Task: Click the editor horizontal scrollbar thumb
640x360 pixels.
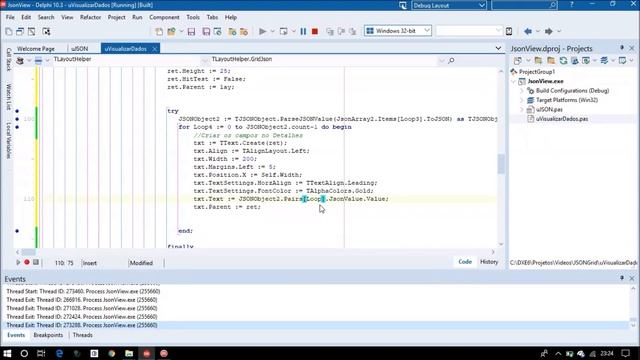Action: pos(28,252)
